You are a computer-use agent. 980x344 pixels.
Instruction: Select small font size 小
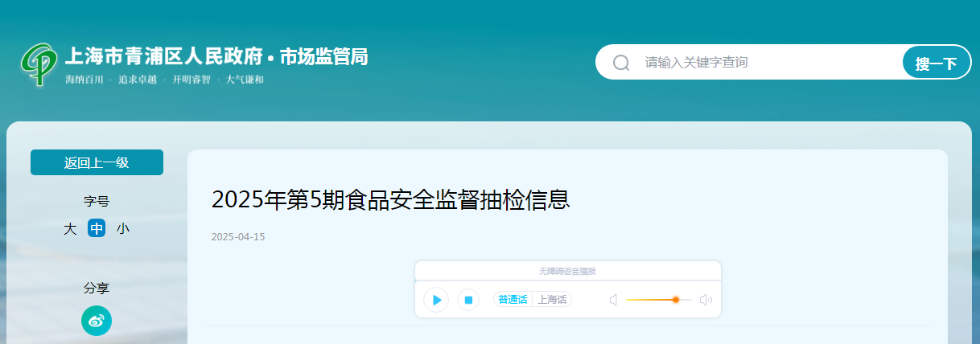[x=122, y=228]
